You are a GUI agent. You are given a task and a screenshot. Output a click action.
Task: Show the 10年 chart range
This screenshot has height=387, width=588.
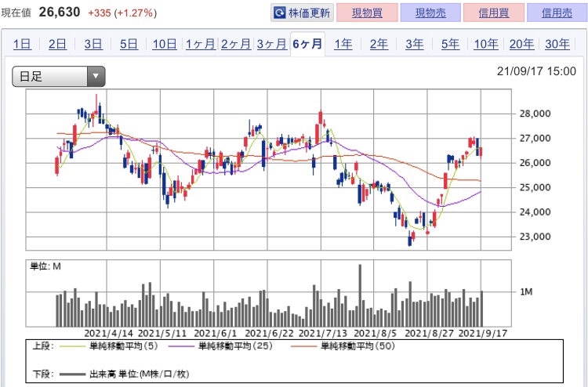click(485, 44)
